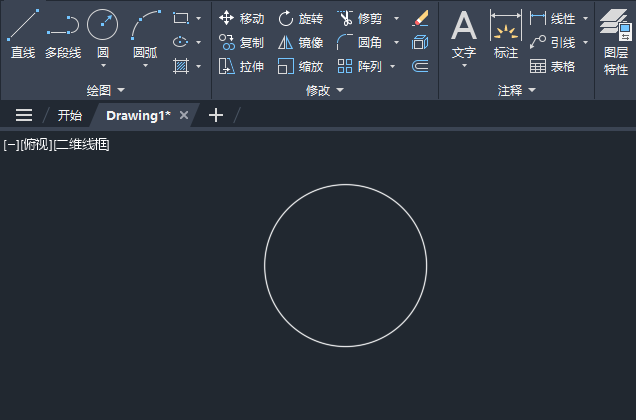Open the arc tool options dropdown
Image resolution: width=636 pixels, height=420 pixels.
[x=145, y=65]
